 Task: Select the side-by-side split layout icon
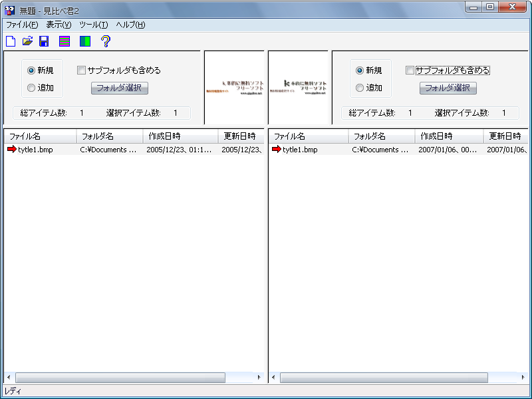point(85,41)
